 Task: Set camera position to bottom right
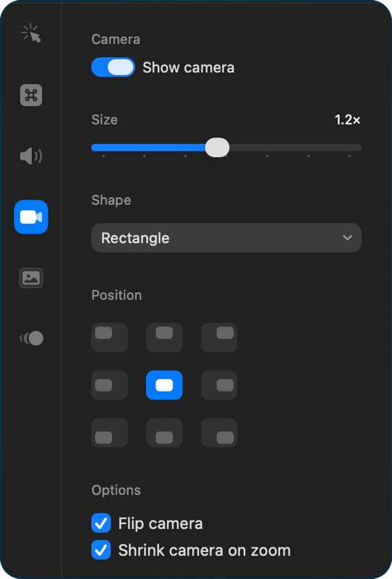coord(219,432)
